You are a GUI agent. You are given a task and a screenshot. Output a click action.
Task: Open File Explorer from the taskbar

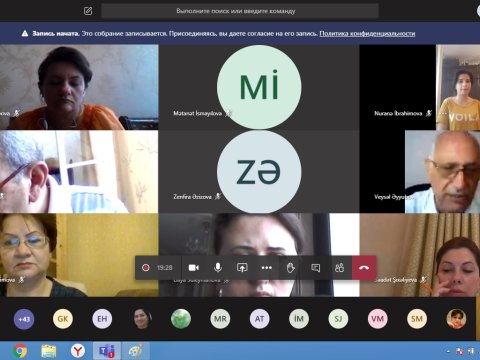pos(49,351)
